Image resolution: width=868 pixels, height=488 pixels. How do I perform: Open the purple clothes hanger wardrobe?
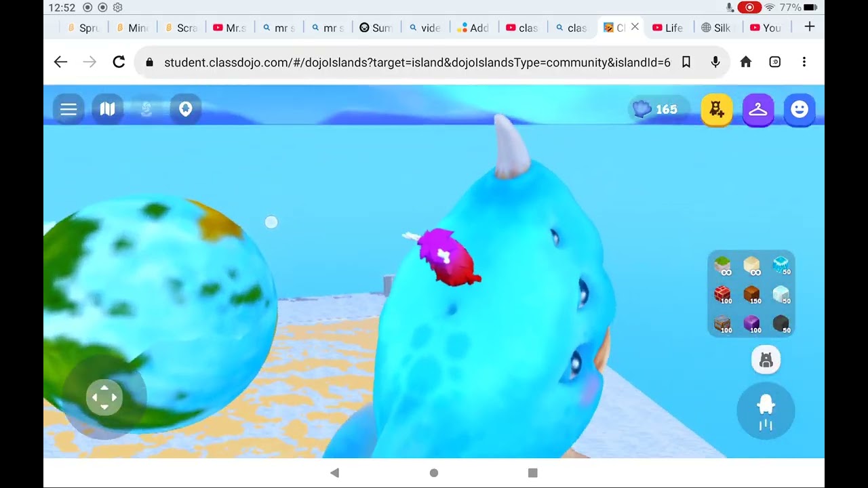click(x=758, y=109)
